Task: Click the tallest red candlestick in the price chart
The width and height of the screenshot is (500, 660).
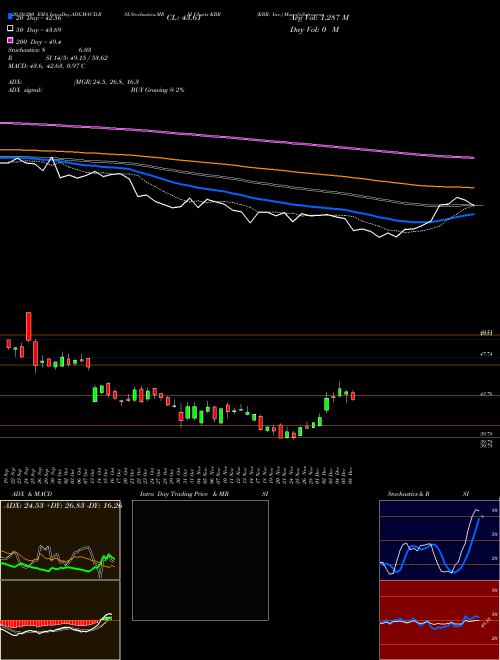Action: (29, 326)
